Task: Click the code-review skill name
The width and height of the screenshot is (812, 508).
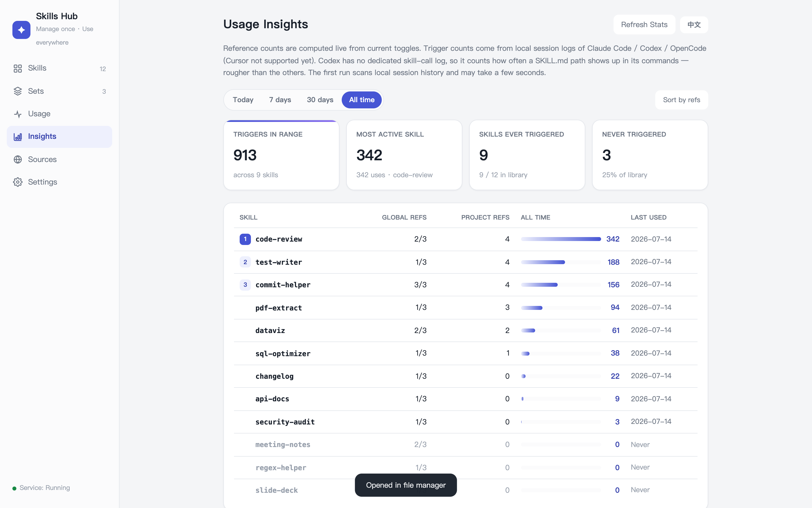Action: (279, 239)
